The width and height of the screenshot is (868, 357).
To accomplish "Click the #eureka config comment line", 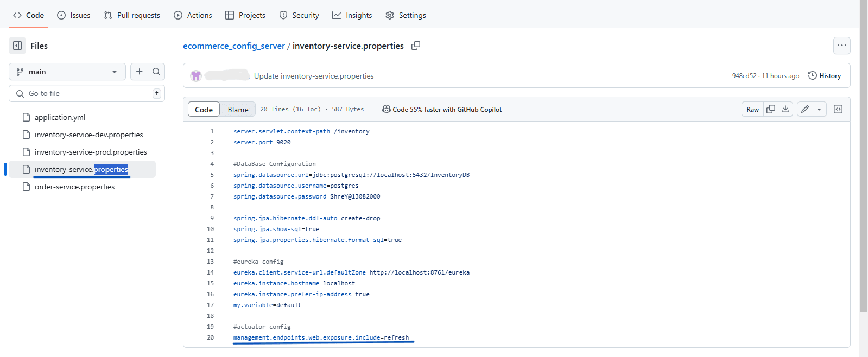I will click(x=258, y=262).
